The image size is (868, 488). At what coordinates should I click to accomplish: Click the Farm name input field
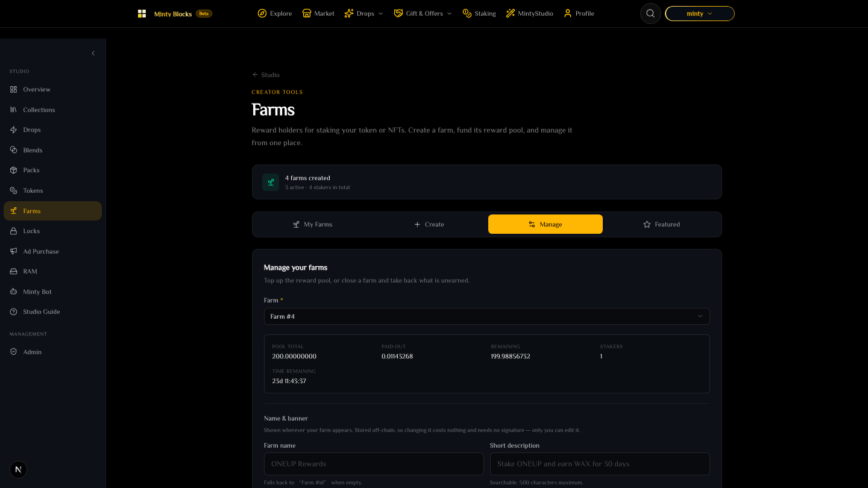[x=374, y=464]
